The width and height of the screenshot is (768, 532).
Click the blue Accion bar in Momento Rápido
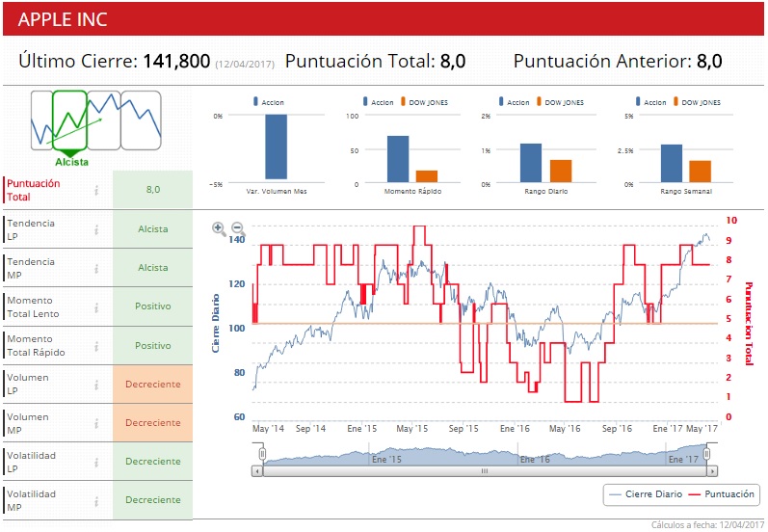398,159
